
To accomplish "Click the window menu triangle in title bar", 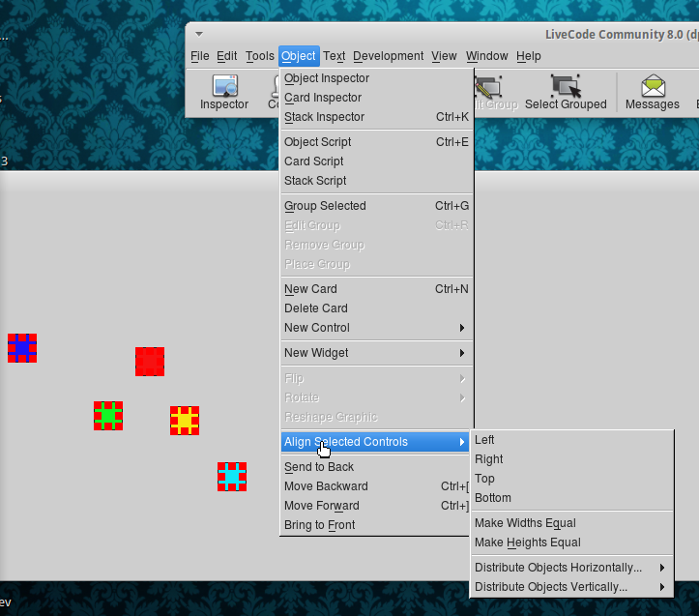I will click(199, 34).
